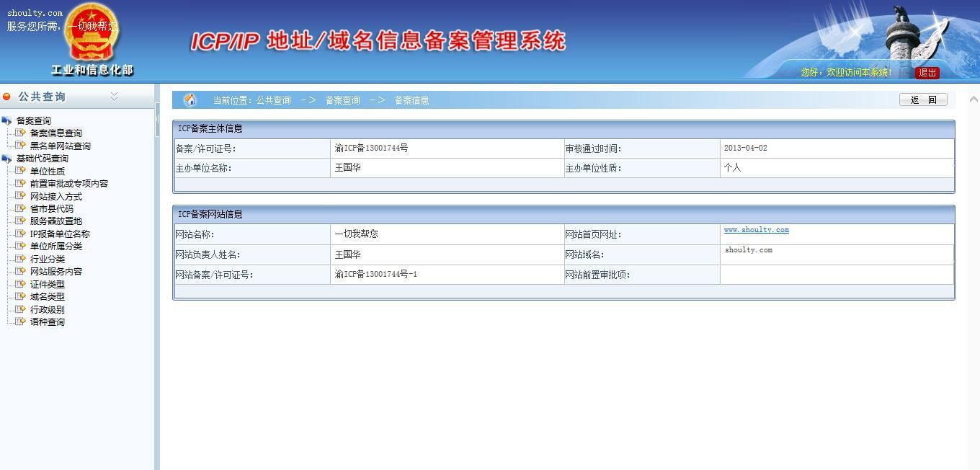Open 网站接入方式 in the sidebar
The height and width of the screenshot is (470, 980).
click(x=55, y=197)
